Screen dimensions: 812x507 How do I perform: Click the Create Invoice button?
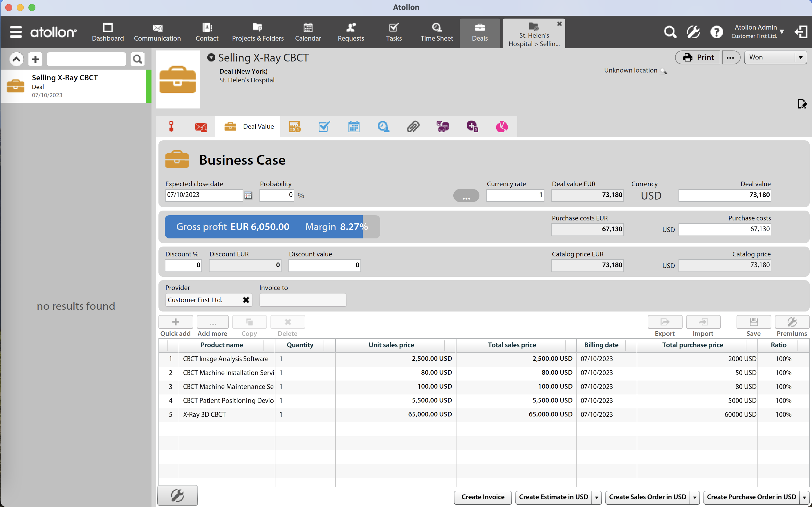[x=483, y=497]
